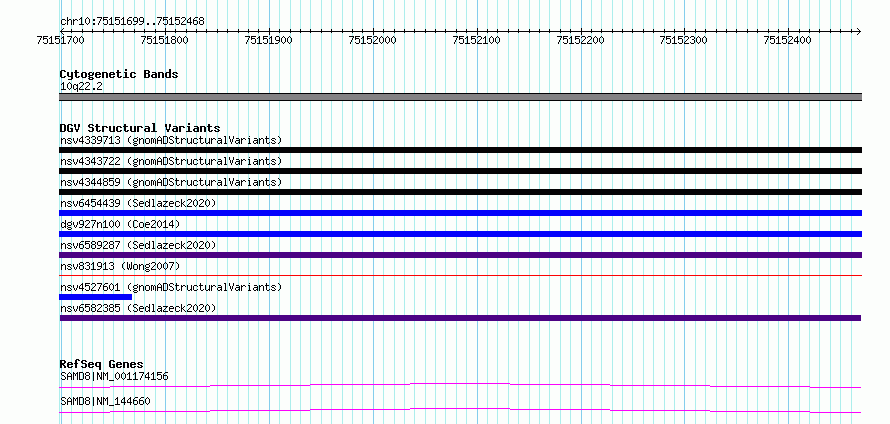Viewport: 890px width, 424px height.
Task: Open variant dgv927n100 (Coe2014) label
Action: click(x=120, y=224)
